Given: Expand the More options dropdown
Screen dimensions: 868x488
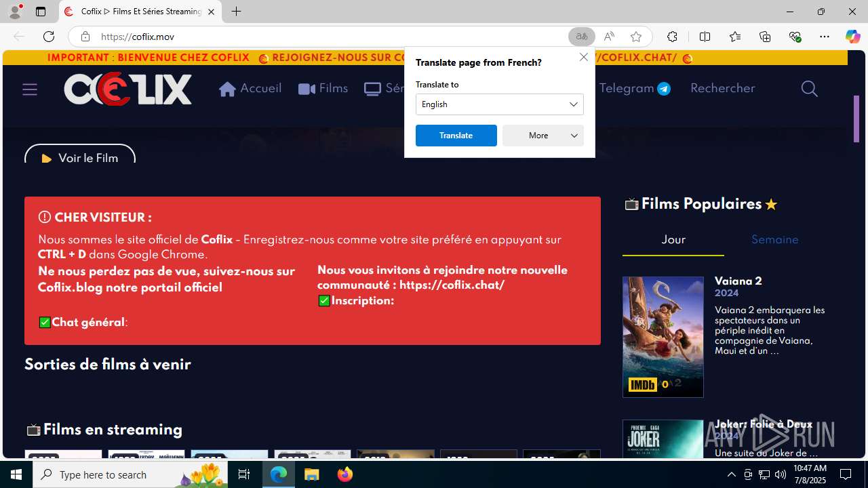Looking at the screenshot, I should [x=542, y=136].
